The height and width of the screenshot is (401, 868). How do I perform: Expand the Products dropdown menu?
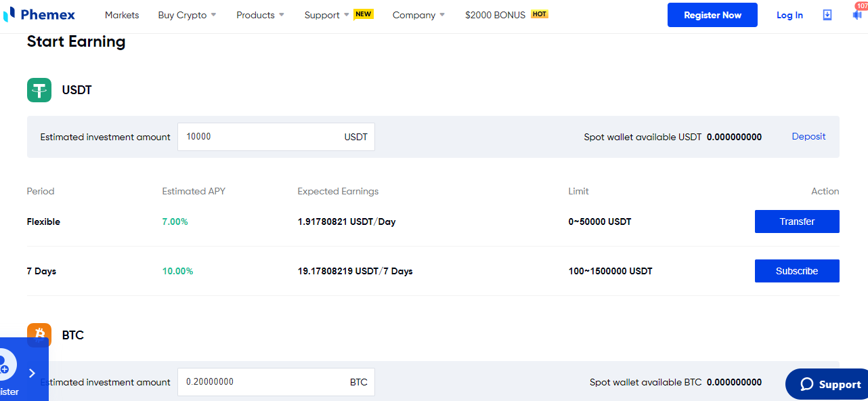pos(260,15)
